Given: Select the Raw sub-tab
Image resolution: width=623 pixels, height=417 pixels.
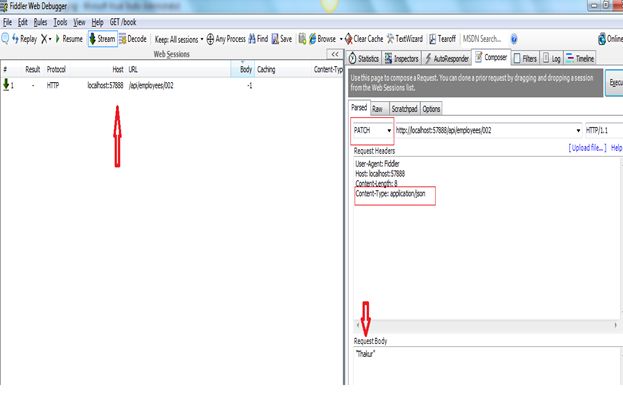Looking at the screenshot, I should (377, 109).
